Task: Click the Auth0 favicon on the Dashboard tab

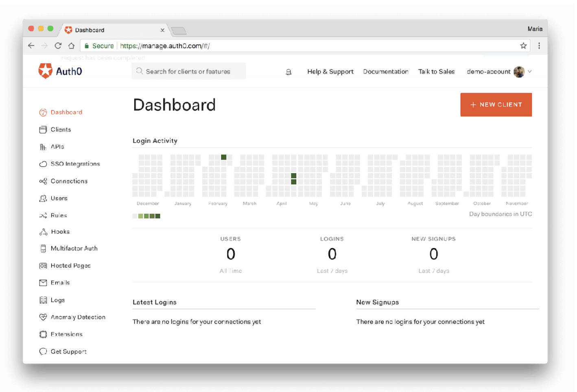Action: [68, 30]
